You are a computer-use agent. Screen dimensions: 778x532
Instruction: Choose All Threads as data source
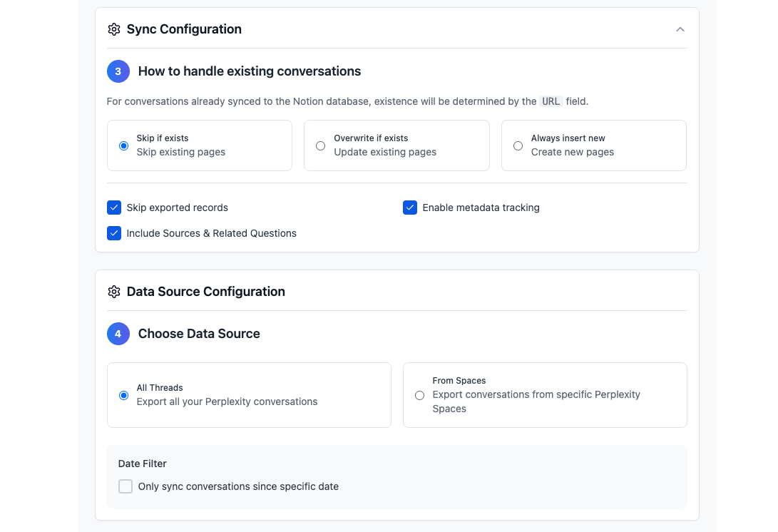pyautogui.click(x=124, y=395)
